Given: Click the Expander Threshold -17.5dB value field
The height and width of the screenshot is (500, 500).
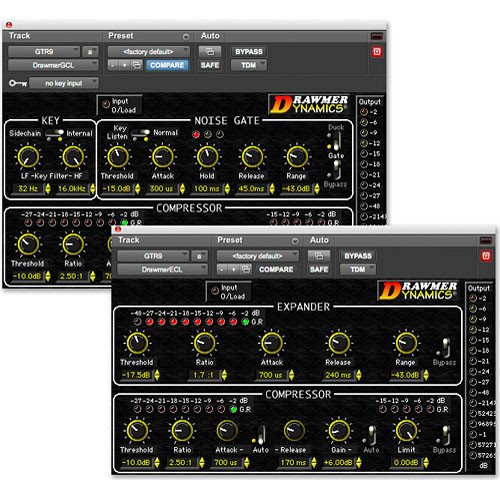Looking at the screenshot, I should [x=136, y=375].
